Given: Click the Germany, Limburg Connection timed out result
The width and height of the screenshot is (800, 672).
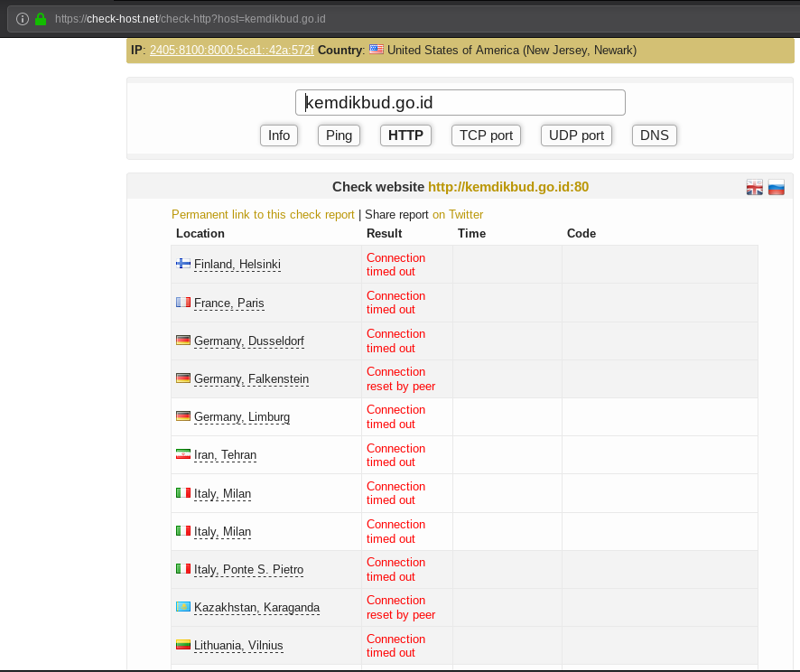Looking at the screenshot, I should [395, 417].
